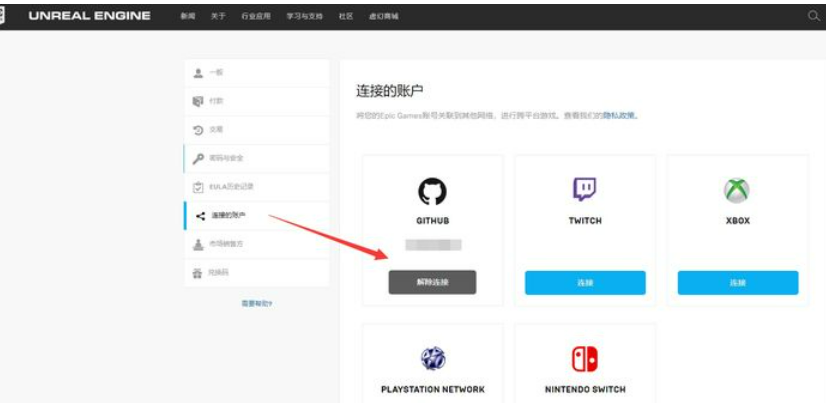
Task: Select the gift icon for 兑换码
Action: (x=198, y=273)
